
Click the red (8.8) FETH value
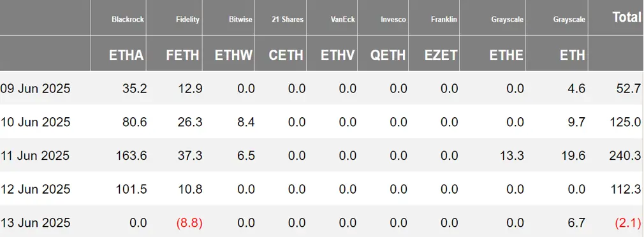click(x=189, y=223)
